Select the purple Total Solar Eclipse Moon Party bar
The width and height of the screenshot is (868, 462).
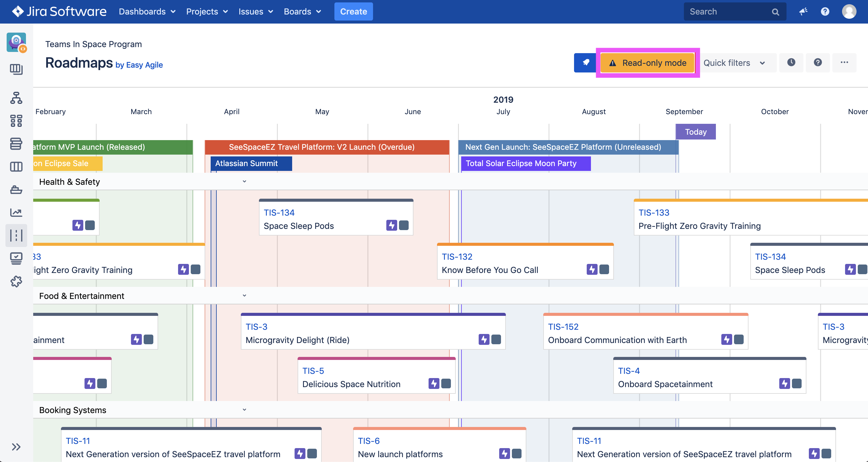point(525,164)
